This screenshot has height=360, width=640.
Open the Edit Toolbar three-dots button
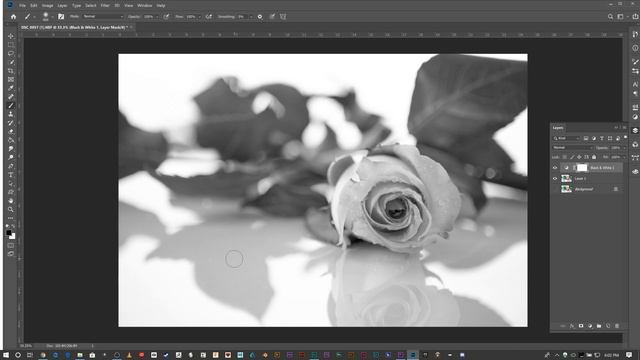[11, 218]
